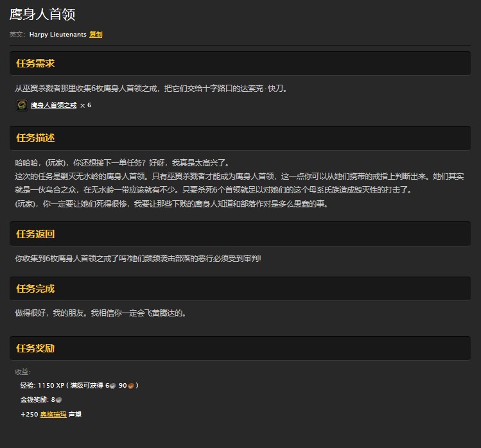
Task: Click the +250 reputation reward text
Action: 30,415
